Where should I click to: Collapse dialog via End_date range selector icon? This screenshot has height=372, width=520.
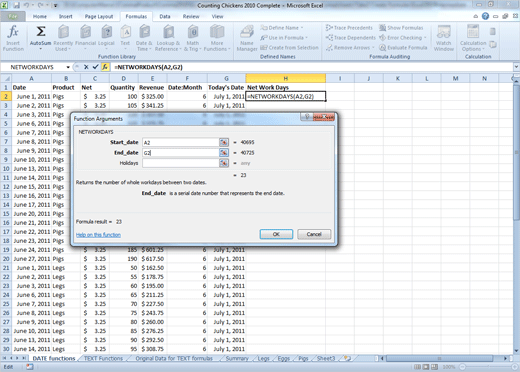pos(224,153)
